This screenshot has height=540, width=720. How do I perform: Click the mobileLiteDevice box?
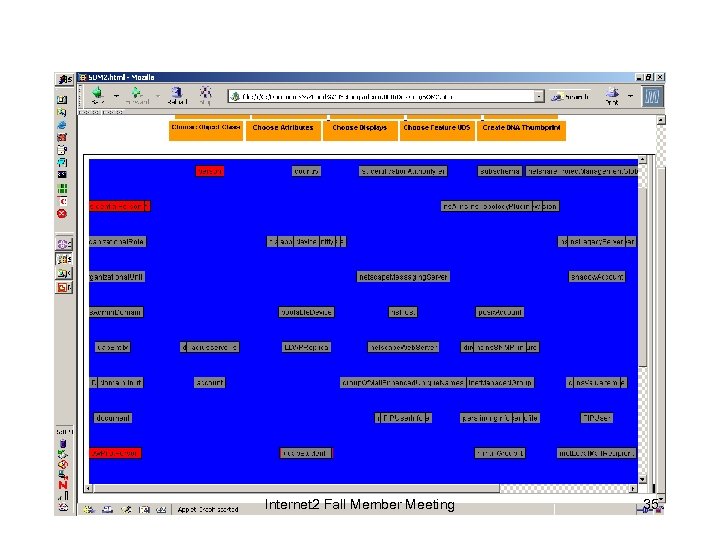(x=306, y=312)
